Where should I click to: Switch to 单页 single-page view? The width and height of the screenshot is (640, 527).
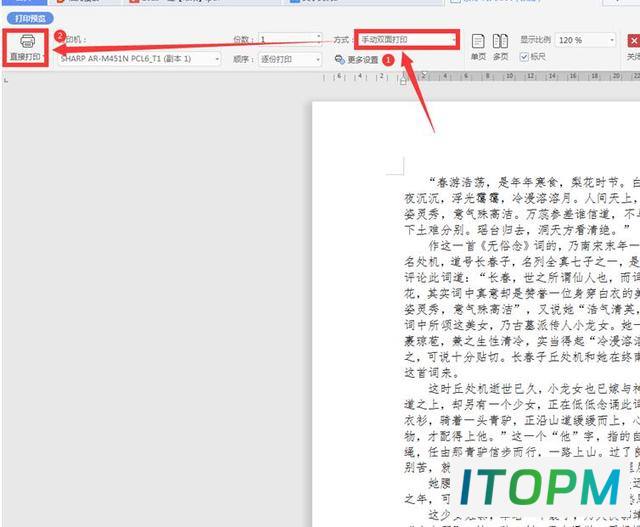[x=478, y=47]
